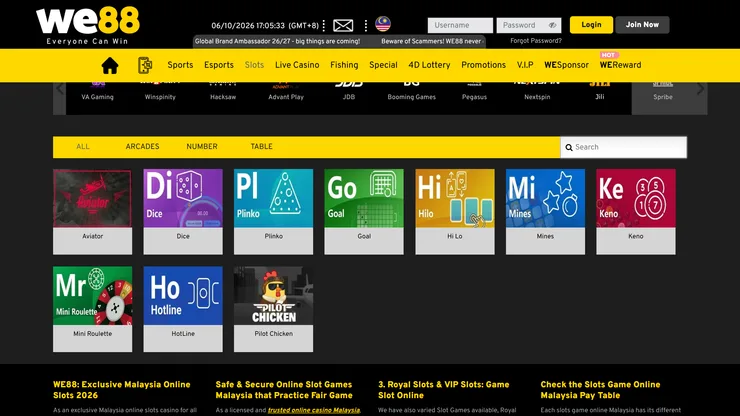This screenshot has width=740, height=416.
Task: Open the 4D Lottery menu
Action: (x=429, y=65)
